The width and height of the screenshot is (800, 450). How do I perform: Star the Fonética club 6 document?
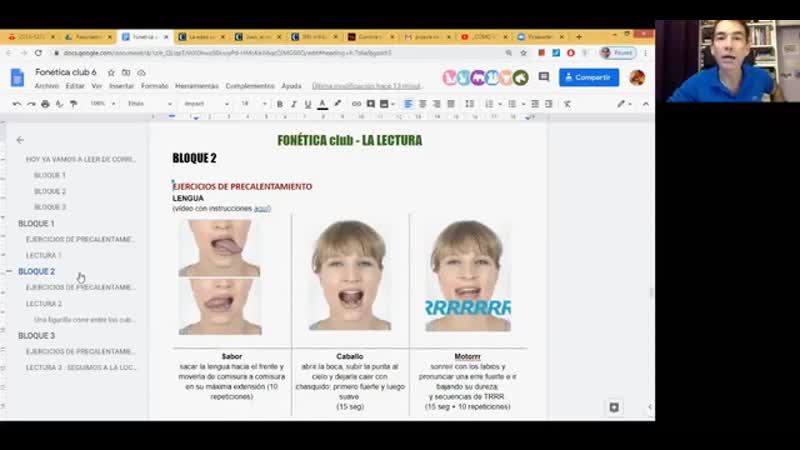tap(111, 72)
